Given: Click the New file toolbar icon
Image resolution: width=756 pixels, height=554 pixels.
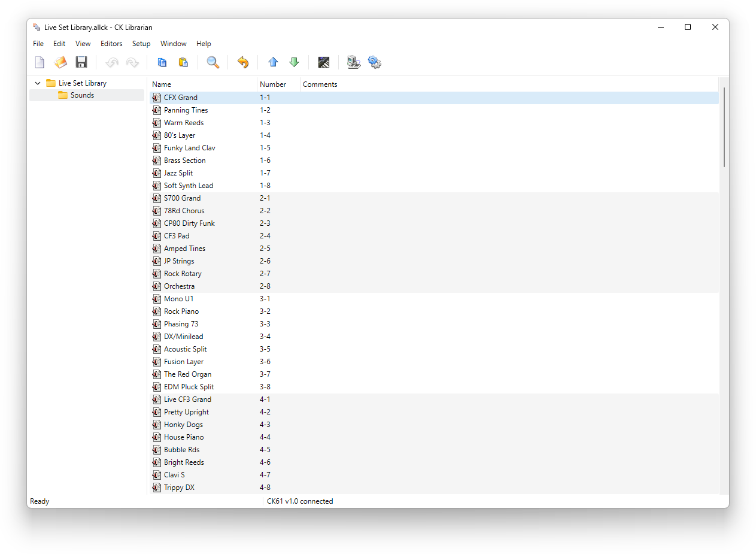Looking at the screenshot, I should click(40, 62).
